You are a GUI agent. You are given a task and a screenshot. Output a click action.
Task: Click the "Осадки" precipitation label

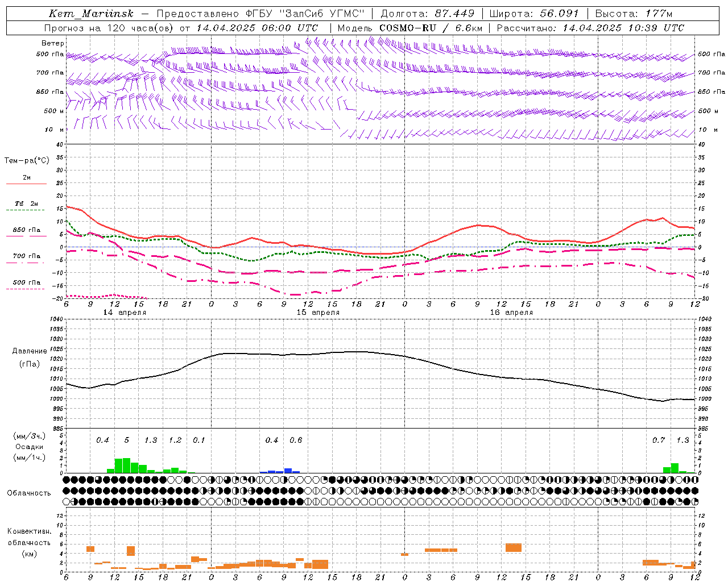tap(29, 447)
